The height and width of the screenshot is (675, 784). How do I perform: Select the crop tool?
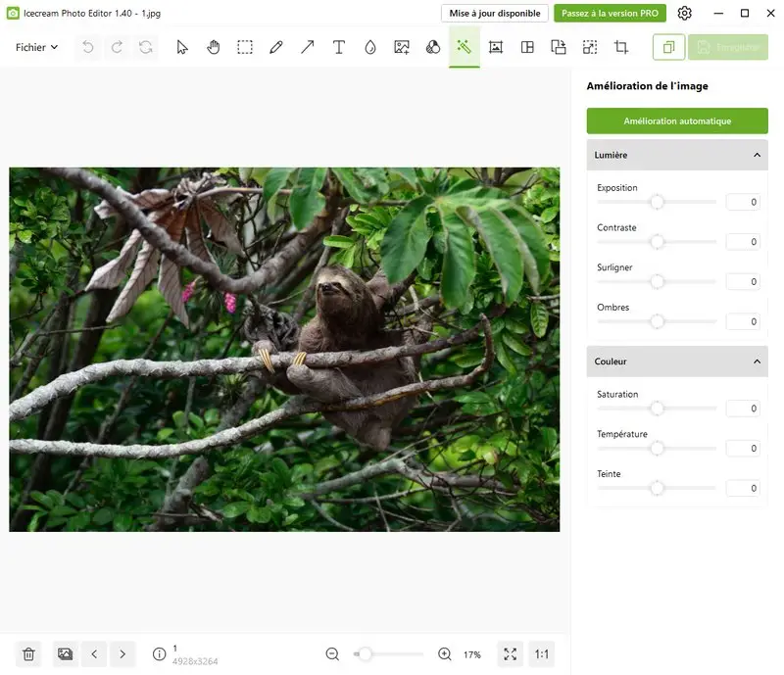[x=621, y=47]
